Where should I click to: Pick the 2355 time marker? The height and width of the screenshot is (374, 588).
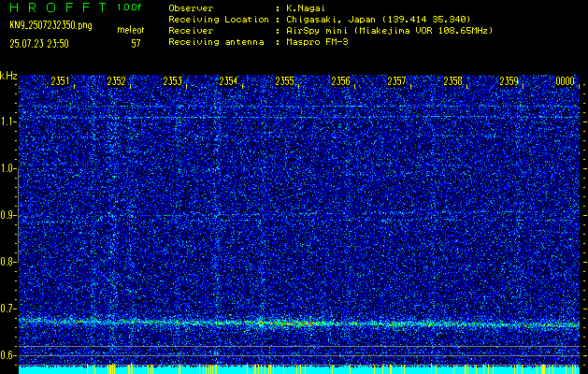(x=284, y=81)
